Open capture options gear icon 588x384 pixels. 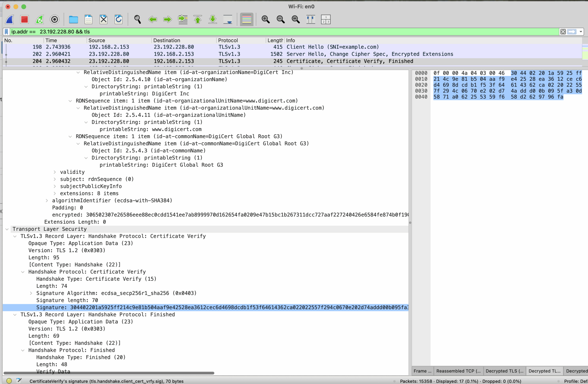55,19
